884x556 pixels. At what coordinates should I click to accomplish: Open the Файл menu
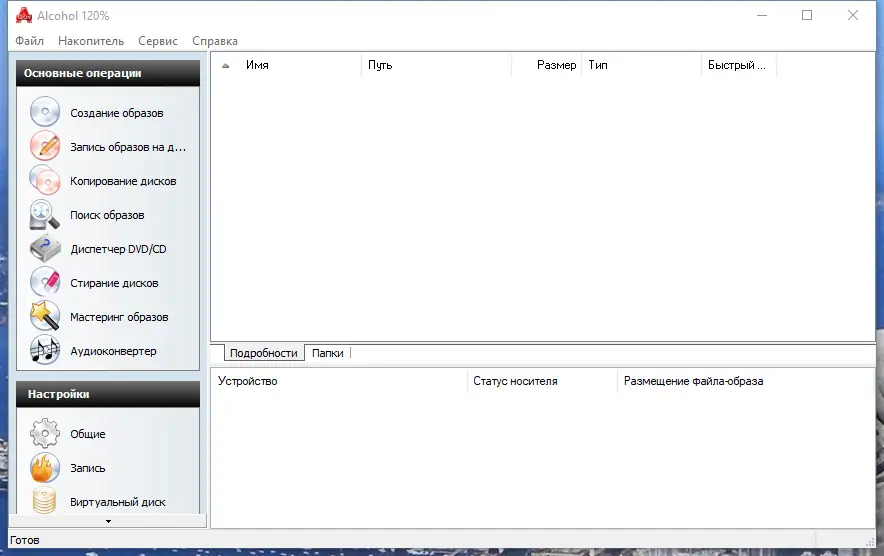coord(29,41)
